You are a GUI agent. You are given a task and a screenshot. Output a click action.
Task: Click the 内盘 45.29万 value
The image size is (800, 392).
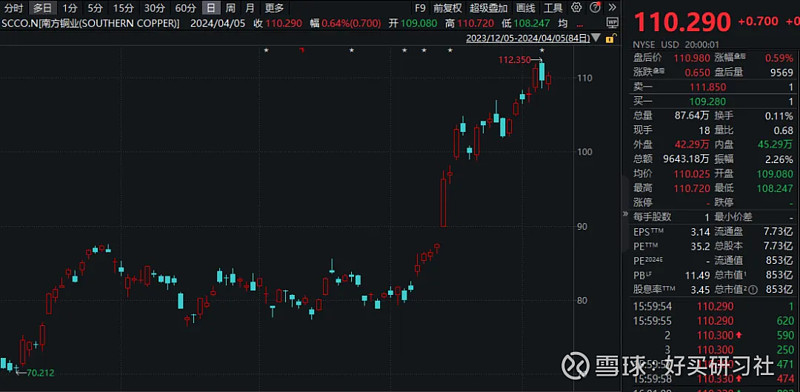[x=774, y=145]
